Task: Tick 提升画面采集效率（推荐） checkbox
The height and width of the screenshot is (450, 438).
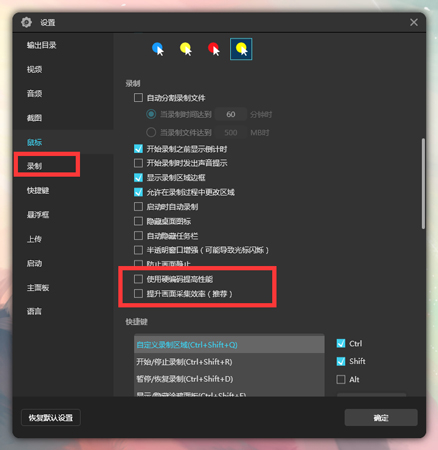Action: (138, 293)
